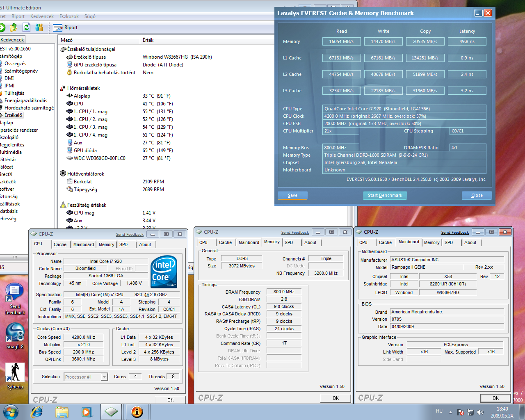Click the Core Speed 4200.0 MHz field
Screen dimensions: 525x420
[x=84, y=337]
